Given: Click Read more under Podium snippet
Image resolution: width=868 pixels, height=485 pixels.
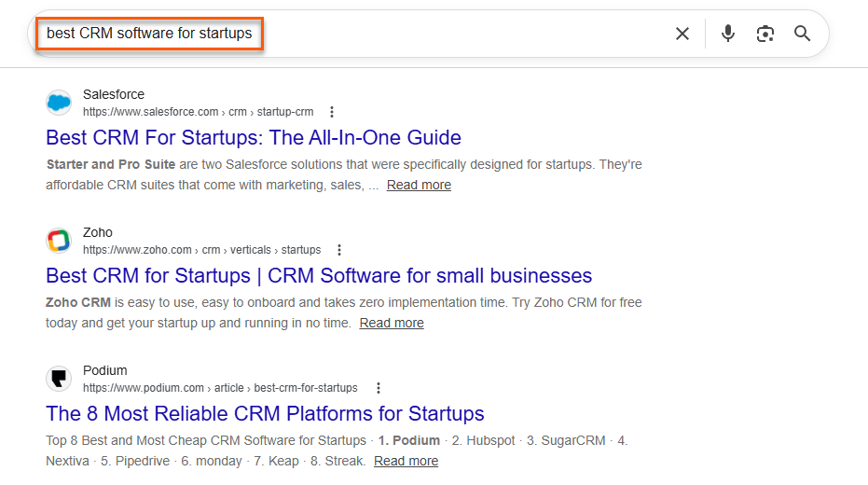Looking at the screenshot, I should pyautogui.click(x=406, y=461).
